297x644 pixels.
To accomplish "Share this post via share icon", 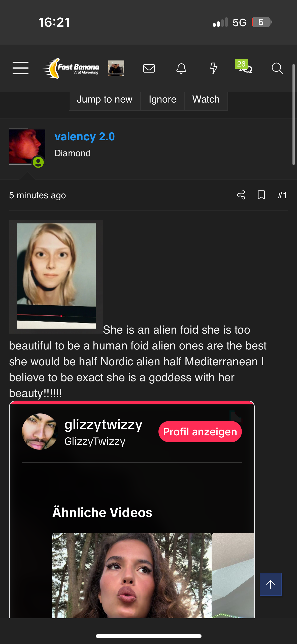I will pos(241,195).
